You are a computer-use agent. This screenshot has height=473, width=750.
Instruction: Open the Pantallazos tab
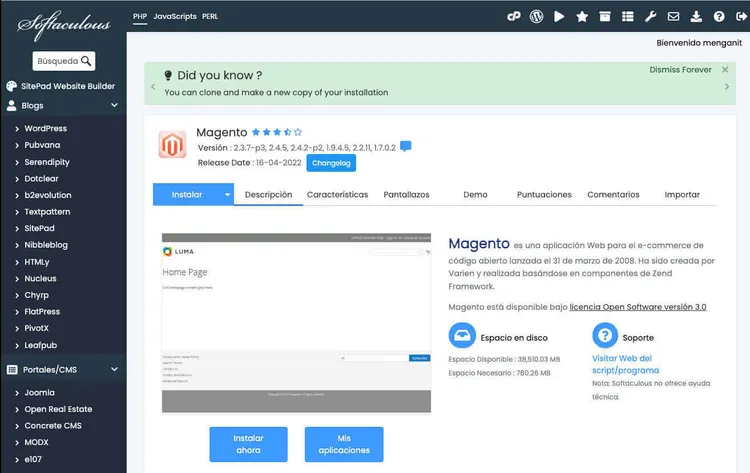coord(406,195)
